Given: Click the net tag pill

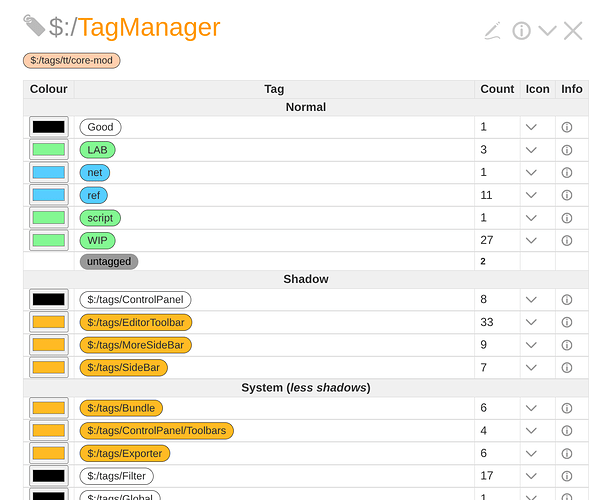Looking at the screenshot, I should coord(95,173).
